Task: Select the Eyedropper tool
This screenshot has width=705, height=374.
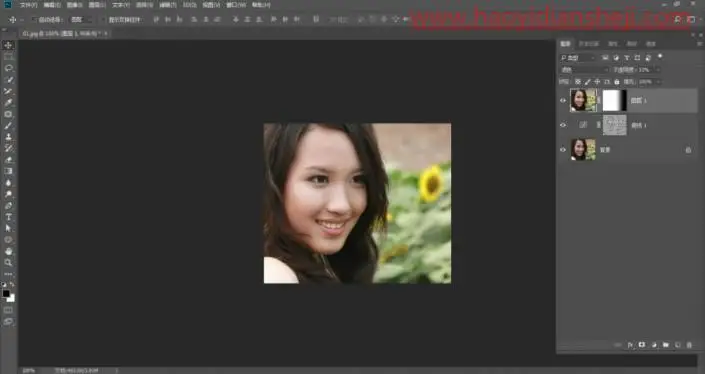Action: [x=8, y=102]
